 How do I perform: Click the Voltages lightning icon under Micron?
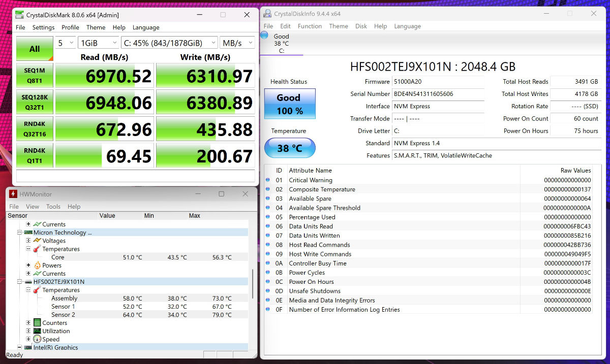tap(37, 241)
